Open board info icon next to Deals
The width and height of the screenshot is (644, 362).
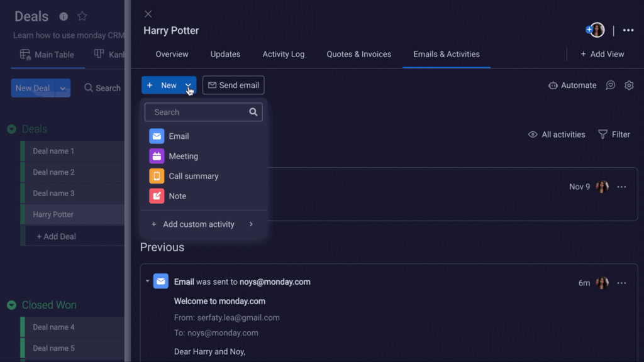[x=64, y=16]
